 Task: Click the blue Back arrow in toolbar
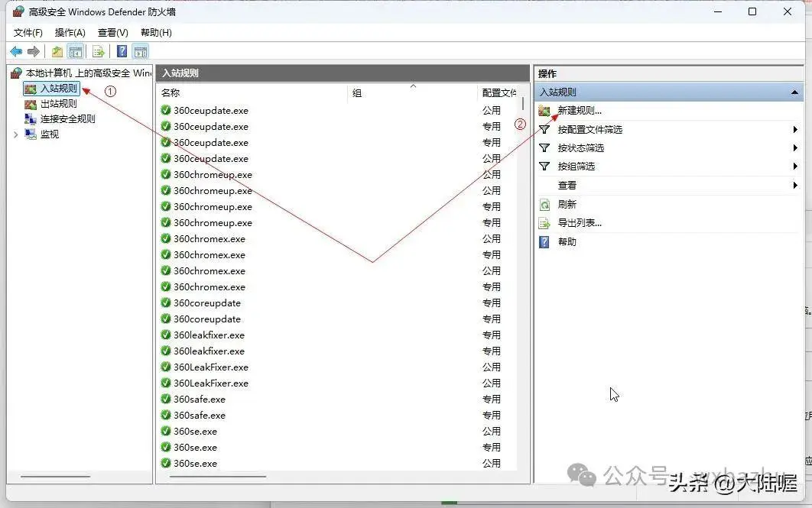16,51
